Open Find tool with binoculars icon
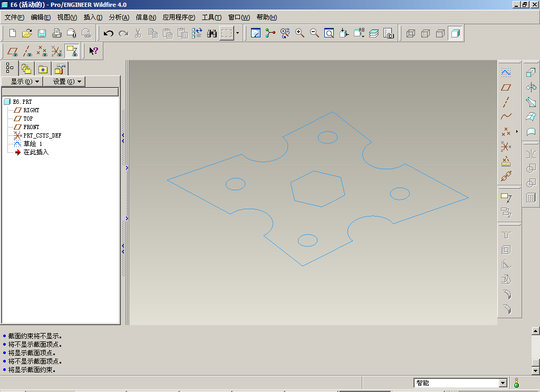Image resolution: width=540 pixels, height=392 pixels. pyautogui.click(x=212, y=33)
